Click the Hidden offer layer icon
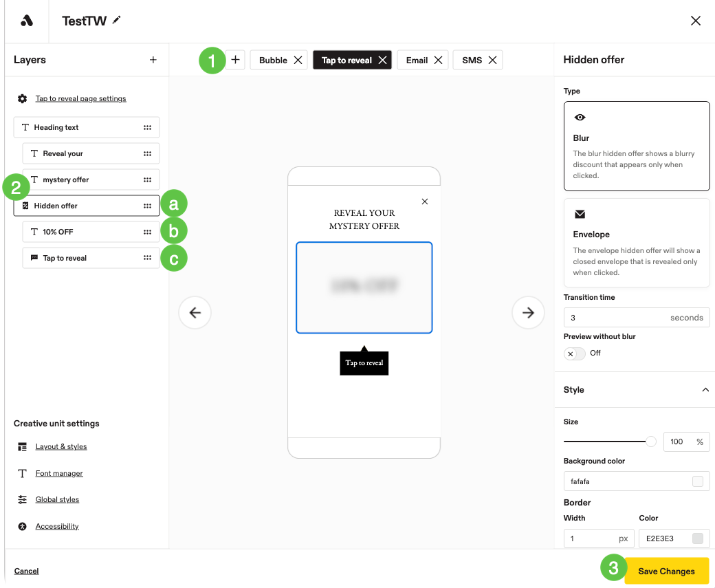This screenshot has width=715, height=588. [25, 206]
